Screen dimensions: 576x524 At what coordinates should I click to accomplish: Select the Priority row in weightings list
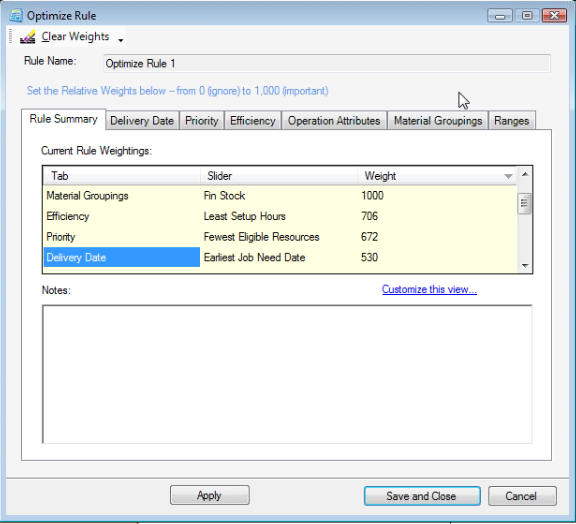tap(280, 237)
